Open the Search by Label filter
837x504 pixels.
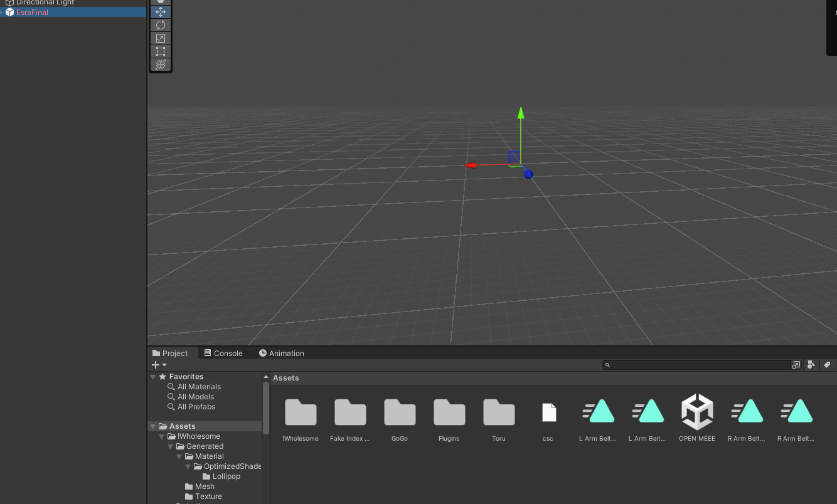pyautogui.click(x=827, y=365)
